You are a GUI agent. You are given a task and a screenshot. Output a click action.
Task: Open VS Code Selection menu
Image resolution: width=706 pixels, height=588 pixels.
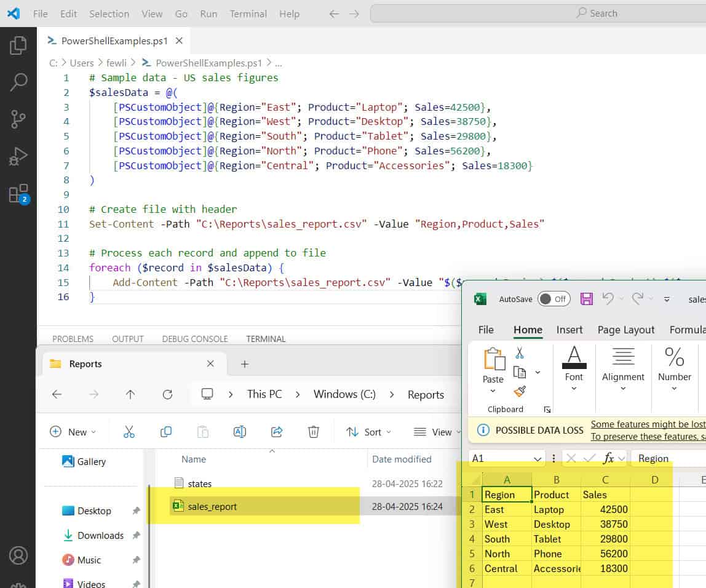point(109,14)
